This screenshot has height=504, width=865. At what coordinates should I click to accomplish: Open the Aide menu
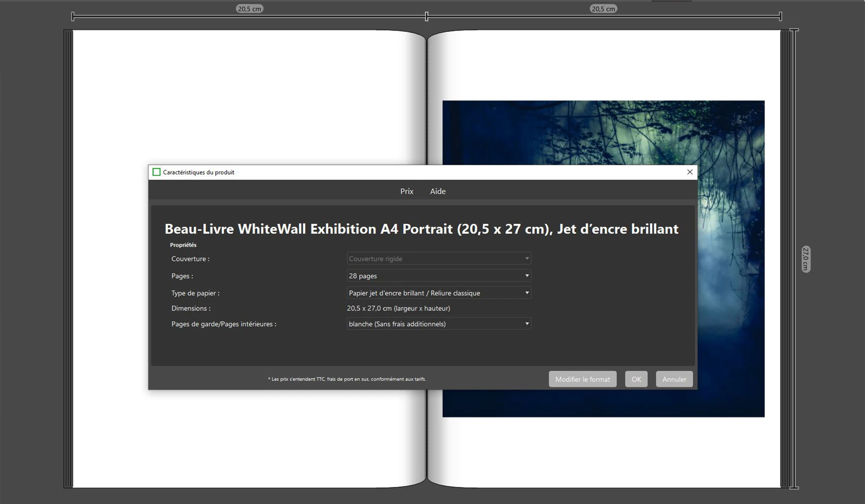pyautogui.click(x=437, y=191)
